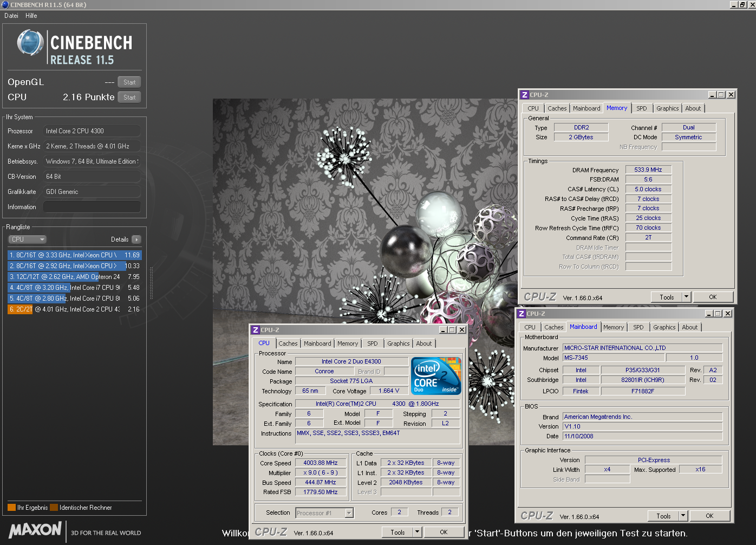Viewport: 756px width, 545px height.
Task: Click the CAS# Latency value 5.0 clocks
Action: [x=648, y=189]
